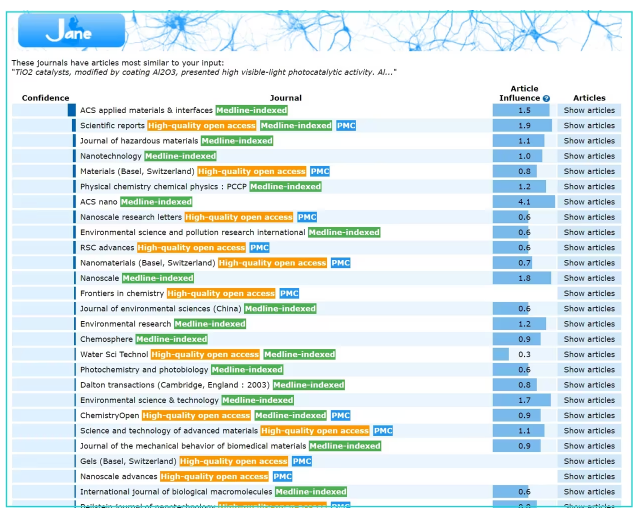Click the Jane logo

[72, 31]
